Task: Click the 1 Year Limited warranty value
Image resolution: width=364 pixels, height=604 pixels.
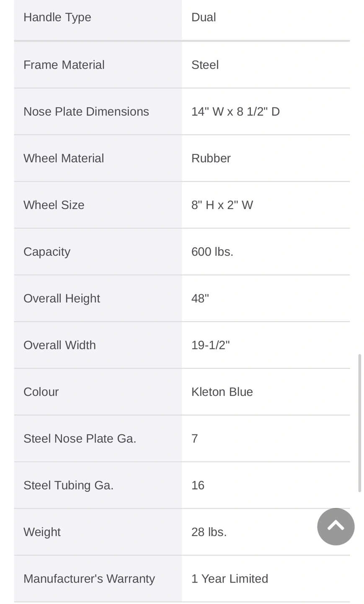Action: (x=230, y=579)
